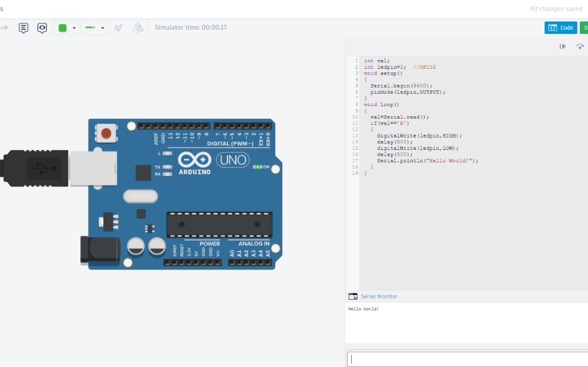The width and height of the screenshot is (588, 367).
Task: Click the green simulation button
Action: click(x=584, y=28)
